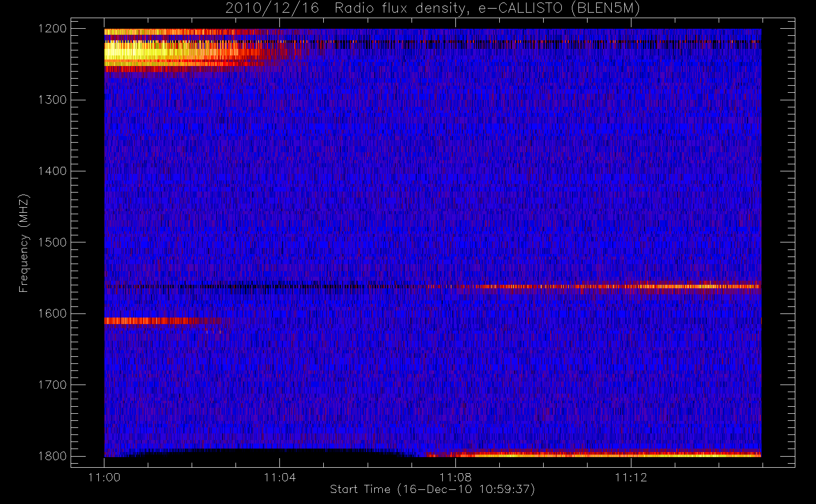The height and width of the screenshot is (504, 816).
Task: Click the 11:00 time tick label
Action: pyautogui.click(x=104, y=477)
